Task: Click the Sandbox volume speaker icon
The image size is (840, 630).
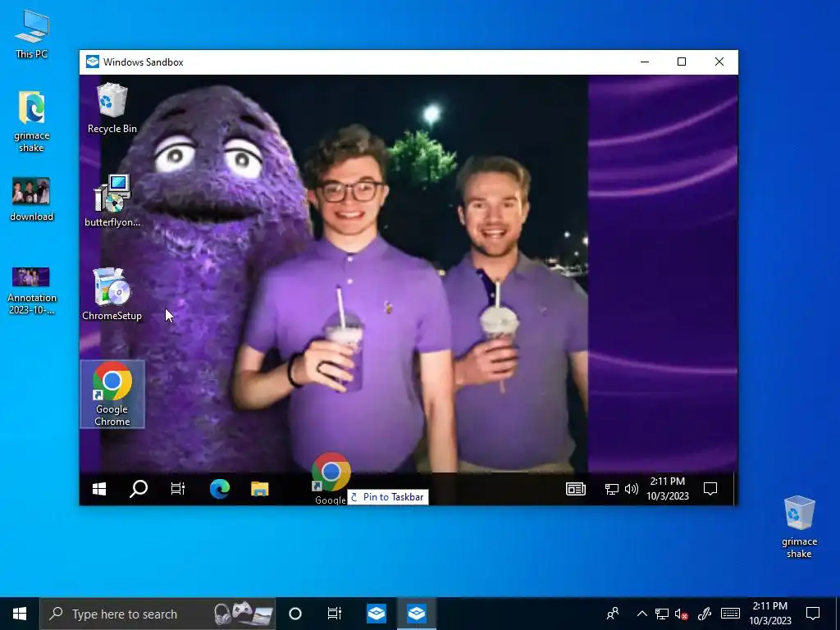Action: 632,489
